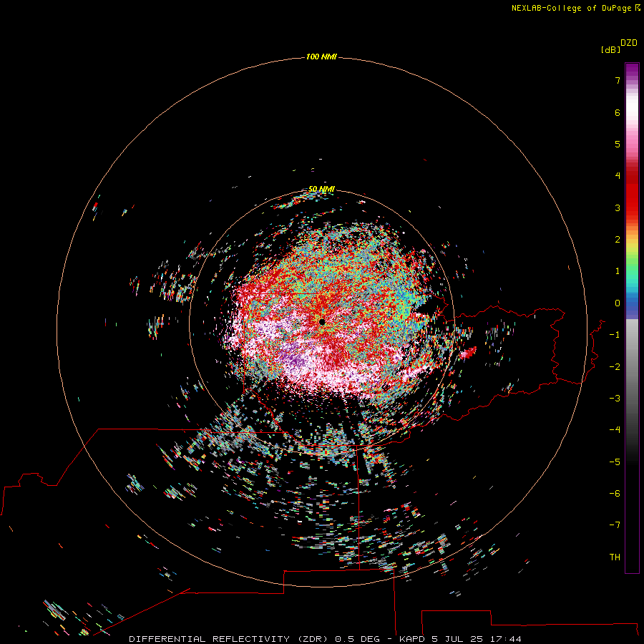The image size is (644, 644).
Task: Click the -7 value on the color scale
Action: pyautogui.click(x=615, y=525)
